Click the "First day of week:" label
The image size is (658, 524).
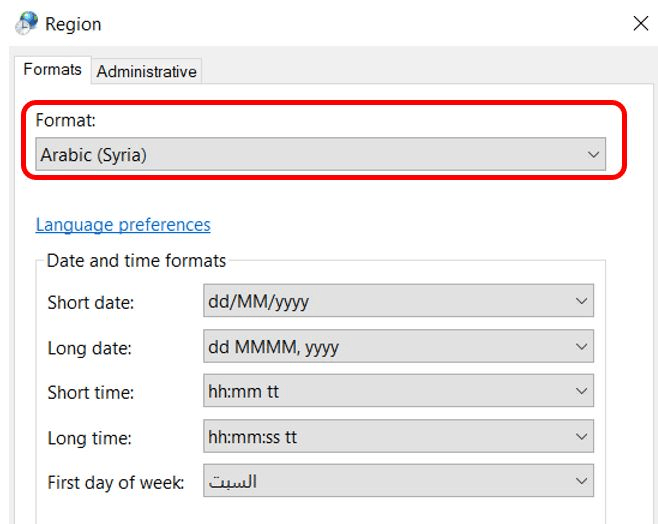pyautogui.click(x=115, y=483)
